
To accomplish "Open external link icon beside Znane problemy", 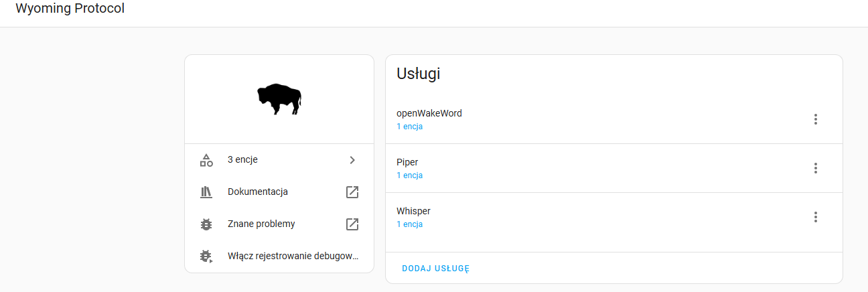I will (x=352, y=224).
